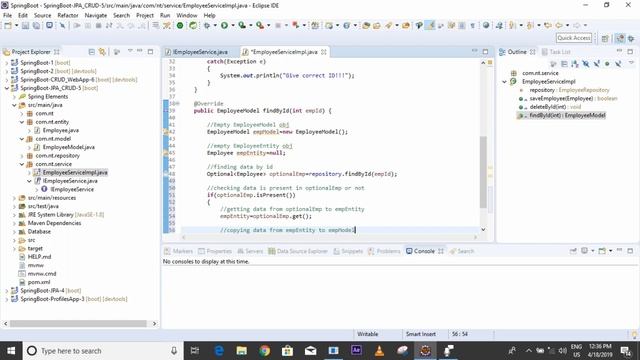Image resolution: width=640 pixels, height=360 pixels.
Task: Click the Debug bug icon
Action: click(207, 25)
